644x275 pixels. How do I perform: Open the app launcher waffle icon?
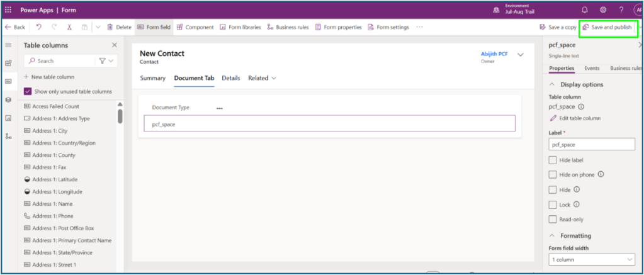(8, 10)
